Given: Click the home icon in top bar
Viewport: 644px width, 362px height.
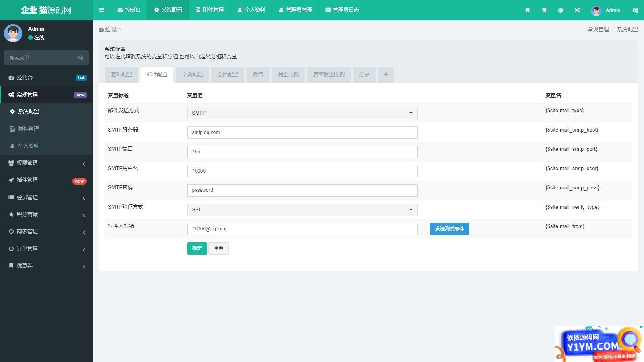Looking at the screenshot, I should [527, 10].
